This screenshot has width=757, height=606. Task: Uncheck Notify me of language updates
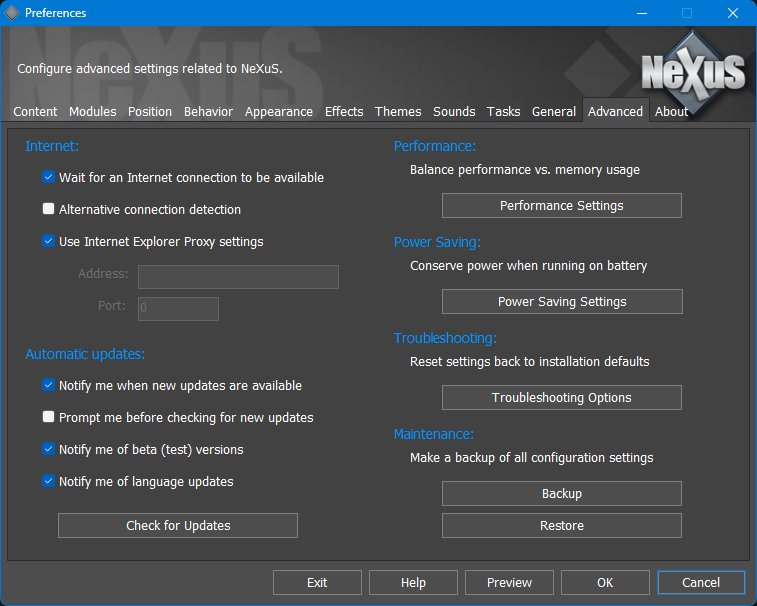[48, 481]
